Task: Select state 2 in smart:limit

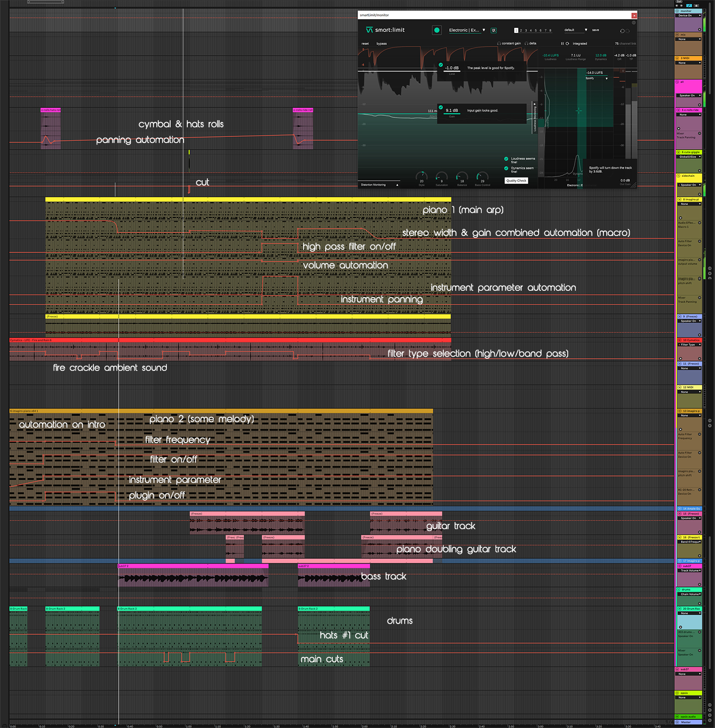Action: (521, 31)
